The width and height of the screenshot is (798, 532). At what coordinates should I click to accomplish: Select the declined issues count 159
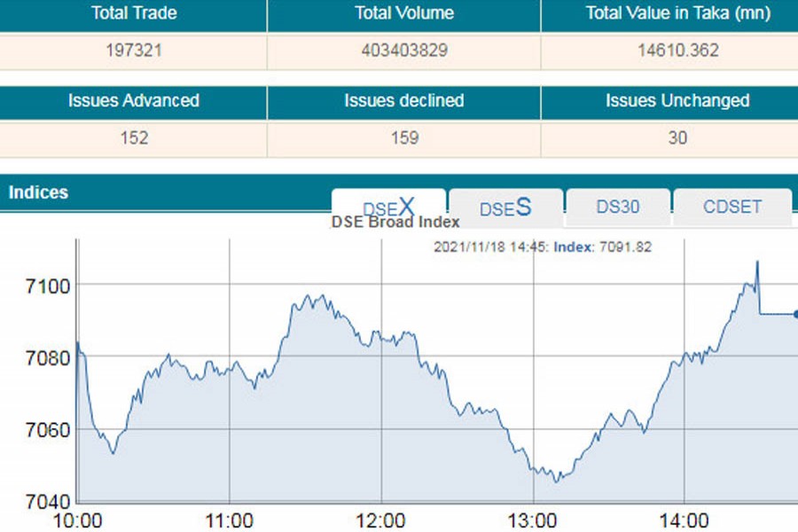tap(403, 138)
